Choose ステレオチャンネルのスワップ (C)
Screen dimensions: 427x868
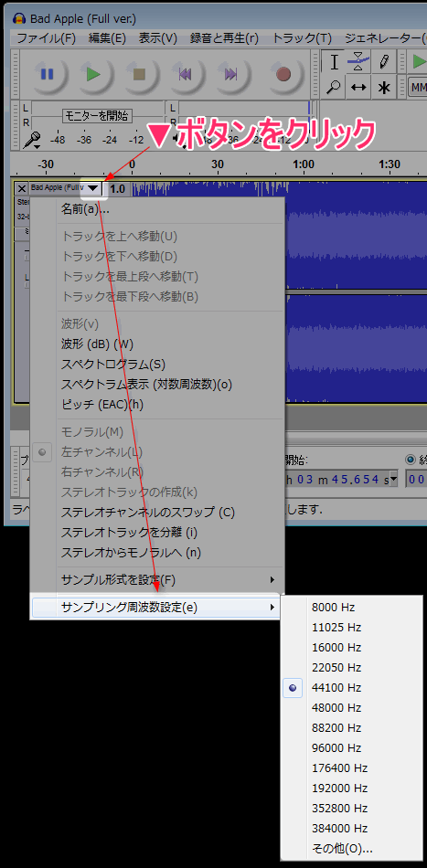(156, 512)
